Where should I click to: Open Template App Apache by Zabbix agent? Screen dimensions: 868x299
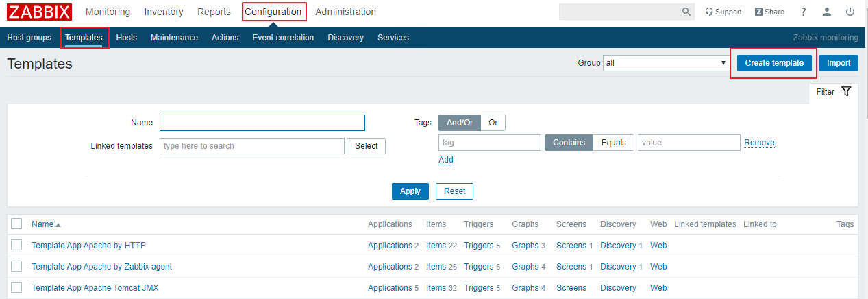point(102,267)
